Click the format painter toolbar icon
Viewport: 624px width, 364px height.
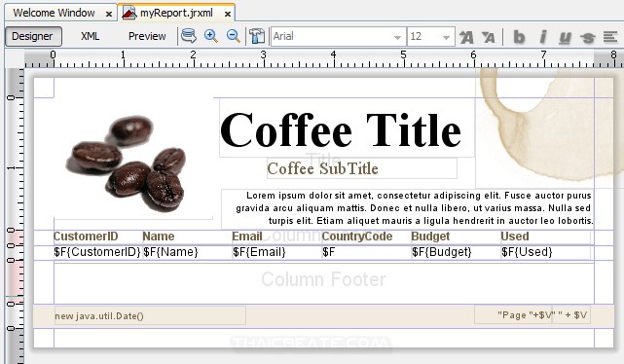pos(257,36)
